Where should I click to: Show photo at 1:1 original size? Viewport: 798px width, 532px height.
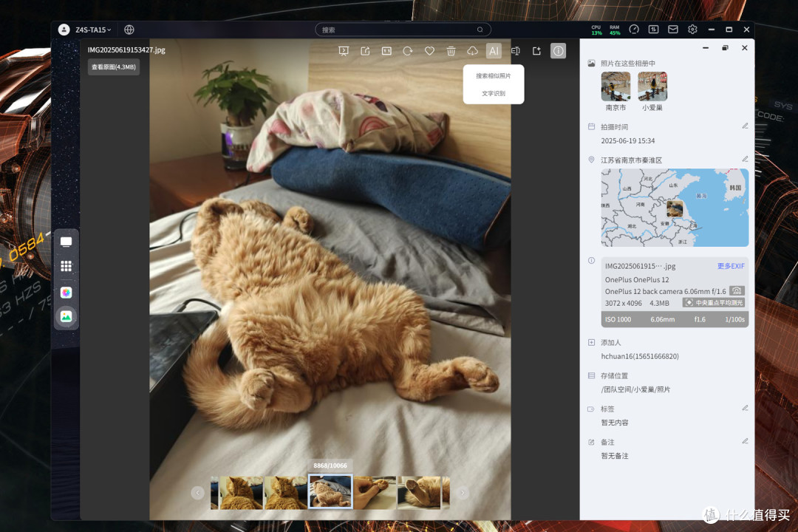pos(386,51)
